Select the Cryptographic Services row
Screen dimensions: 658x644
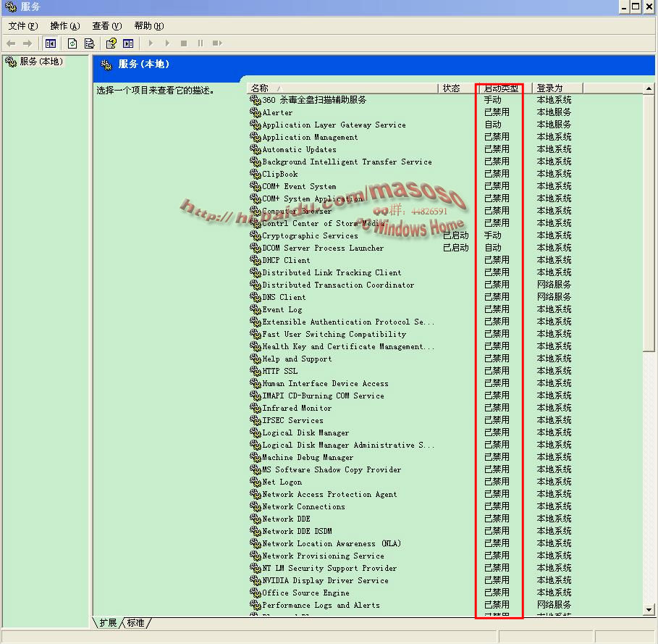[x=310, y=235]
